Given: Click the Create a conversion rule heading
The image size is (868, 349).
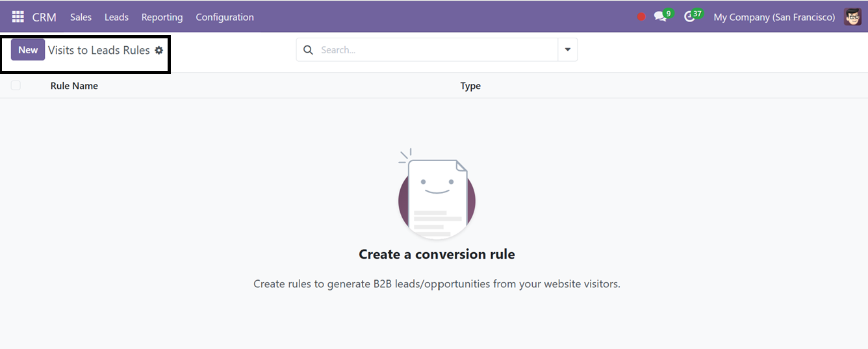Looking at the screenshot, I should [437, 254].
